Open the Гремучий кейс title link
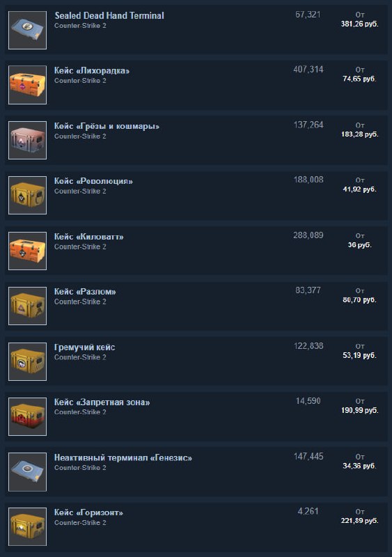Screen dimensions: 392x557 point(84,347)
